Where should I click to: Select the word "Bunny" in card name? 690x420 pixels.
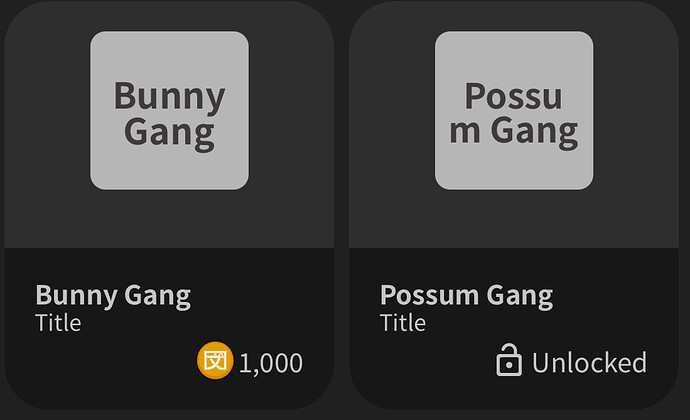76,296
